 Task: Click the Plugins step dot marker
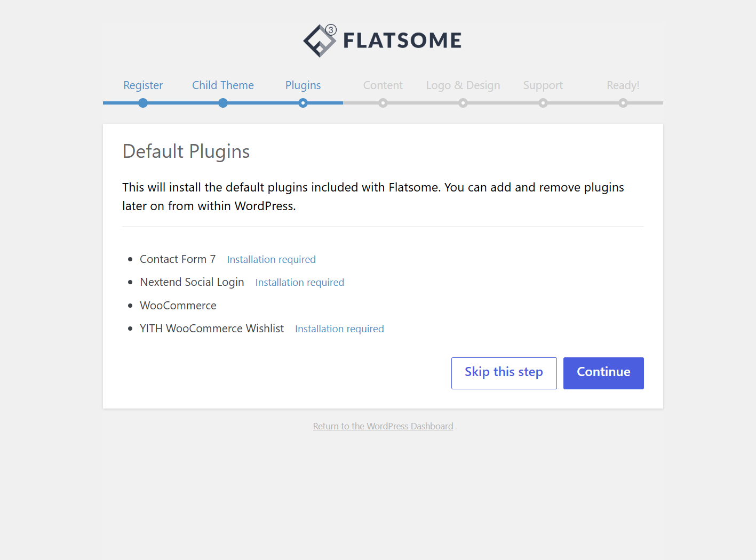pyautogui.click(x=303, y=103)
